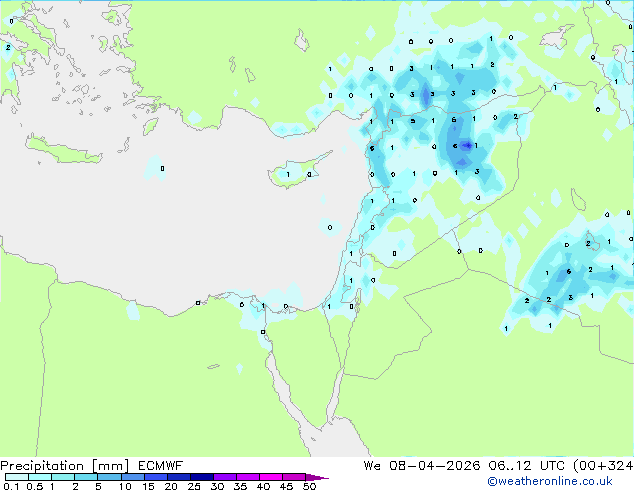The width and height of the screenshot is (634, 490).
Task: Pick the 35–40 mm violet legend swatch
Action: [x=247, y=477]
